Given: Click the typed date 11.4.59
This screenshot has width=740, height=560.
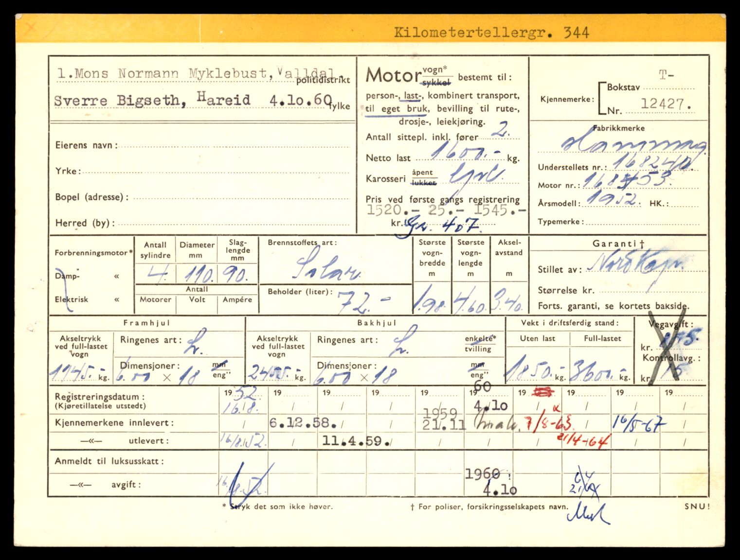Looking at the screenshot, I should point(355,441).
